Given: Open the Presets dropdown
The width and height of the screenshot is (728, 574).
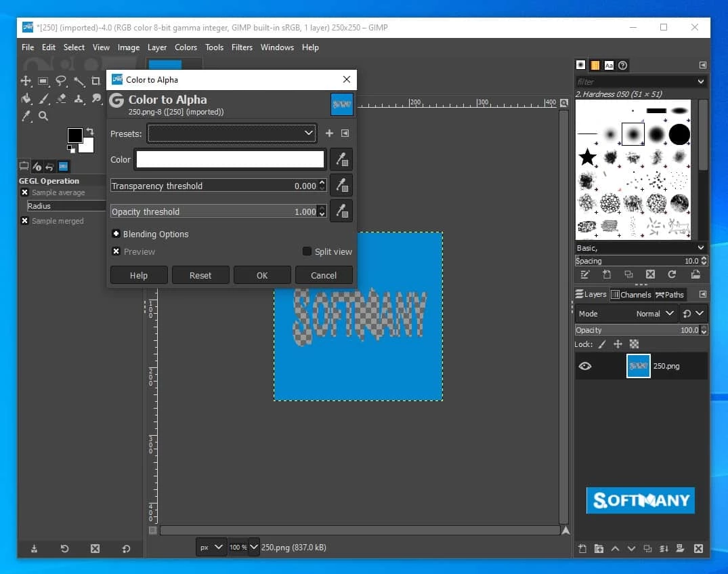Looking at the screenshot, I should pyautogui.click(x=232, y=133).
